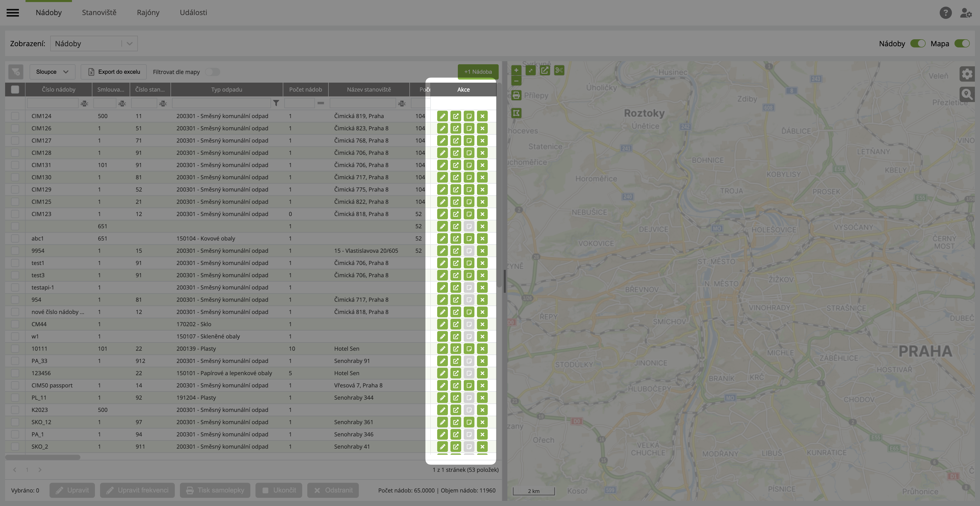Screen dimensions: 980x506
Task: Click Export do excelu button
Action: (x=113, y=72)
